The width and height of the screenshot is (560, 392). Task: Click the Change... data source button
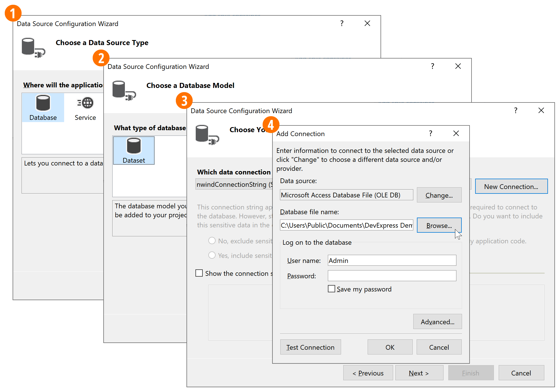[x=439, y=195]
